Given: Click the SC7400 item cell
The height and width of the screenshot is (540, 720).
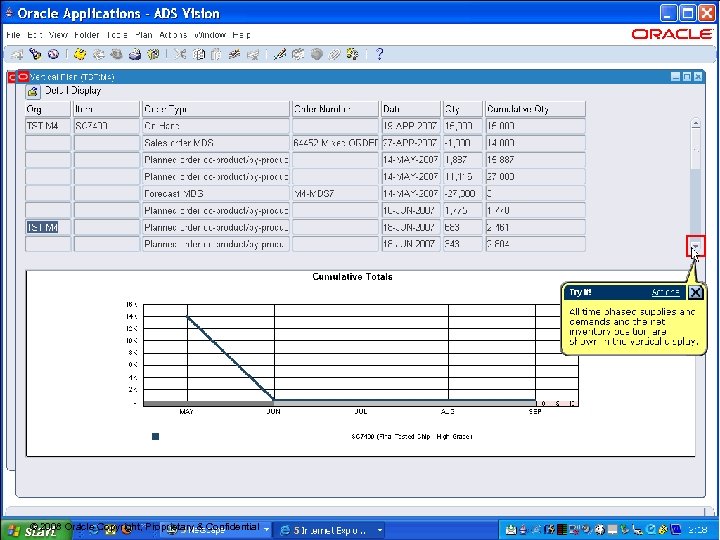Looking at the screenshot, I should pos(107,126).
